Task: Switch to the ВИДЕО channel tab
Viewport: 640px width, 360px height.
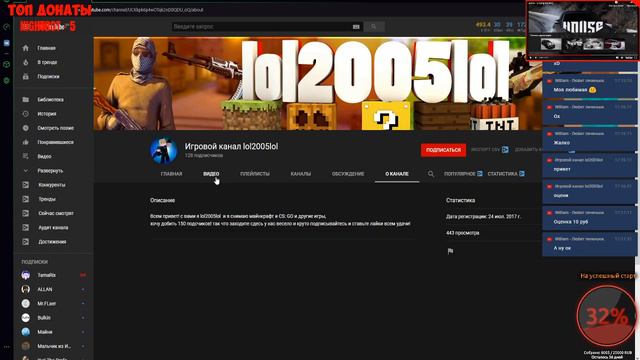Action: 211,174
